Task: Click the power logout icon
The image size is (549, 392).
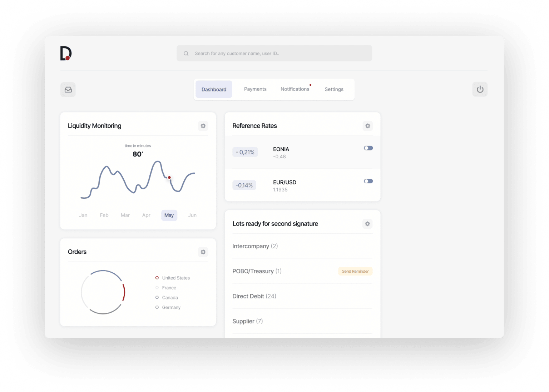Action: click(x=480, y=89)
